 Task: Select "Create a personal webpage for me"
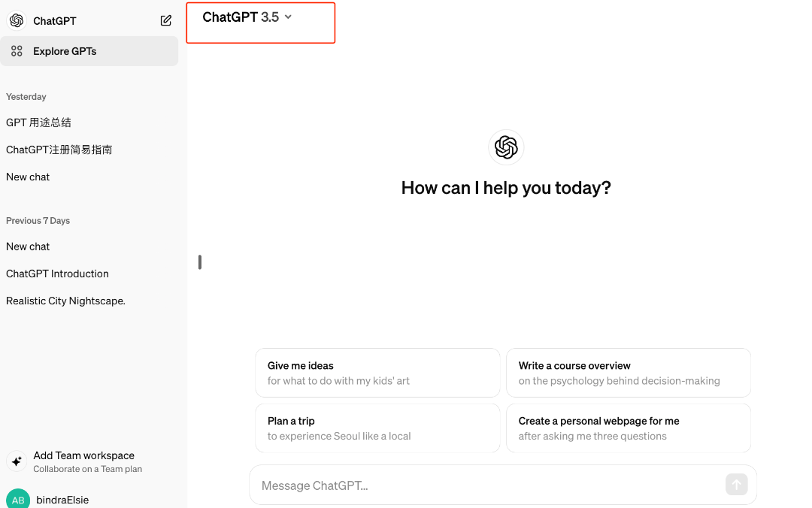coord(628,428)
